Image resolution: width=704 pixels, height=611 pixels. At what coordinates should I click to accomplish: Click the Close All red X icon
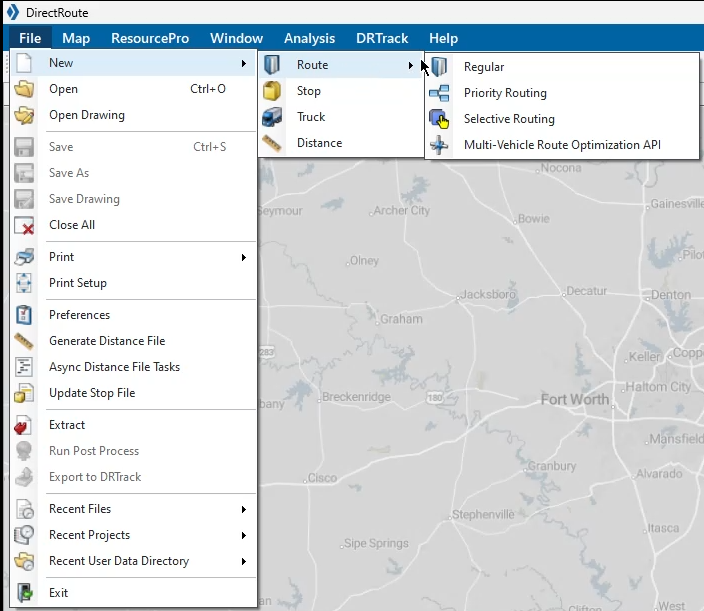coord(24,225)
